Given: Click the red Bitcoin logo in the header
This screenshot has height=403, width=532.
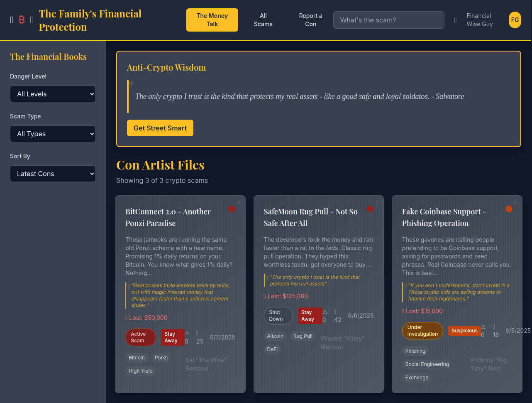Looking at the screenshot, I should click(22, 20).
